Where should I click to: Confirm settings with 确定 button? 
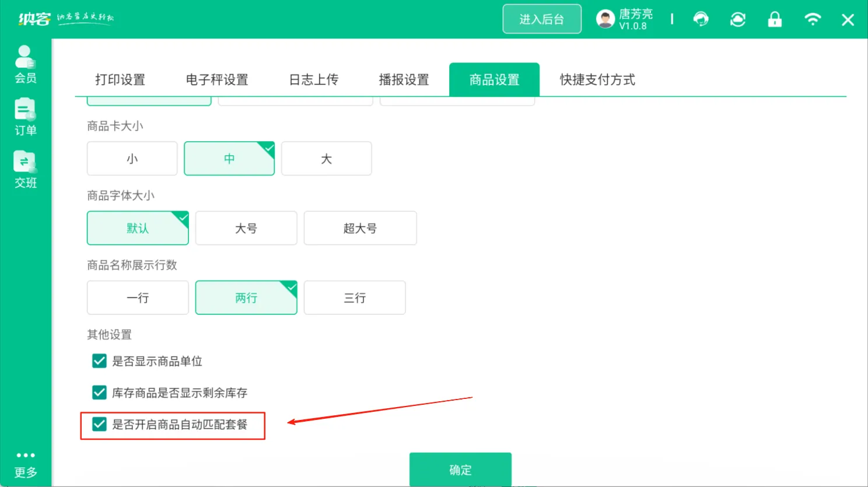pyautogui.click(x=460, y=470)
